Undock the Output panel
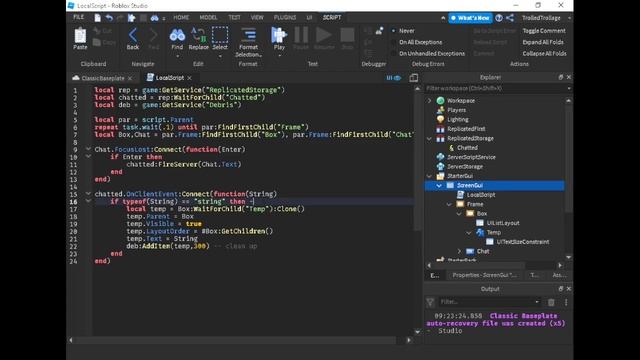Screen dimensions: 640x360 561,289
